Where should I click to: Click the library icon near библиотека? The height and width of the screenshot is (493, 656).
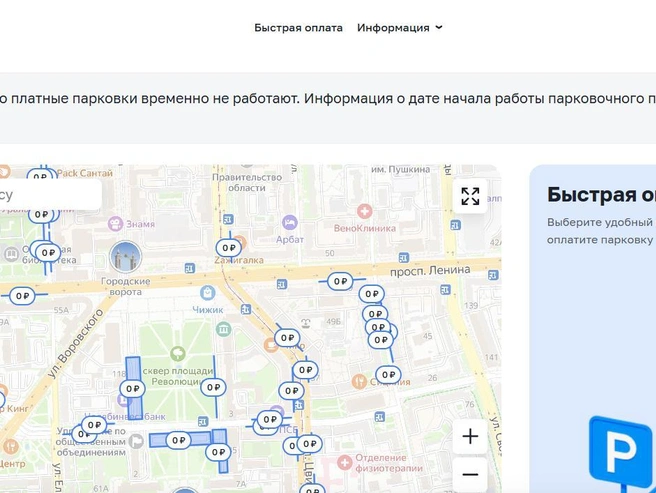point(11,254)
